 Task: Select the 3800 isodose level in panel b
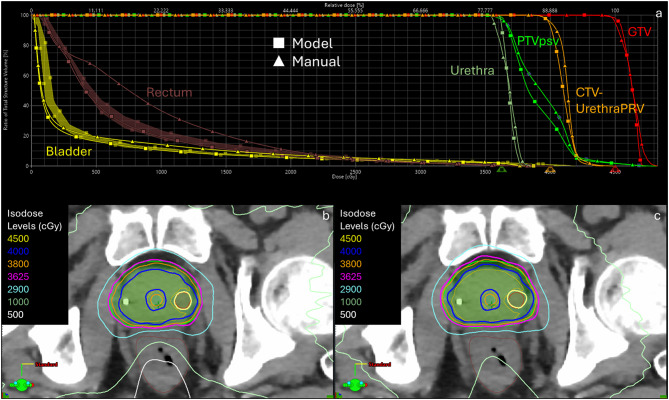tap(18, 264)
